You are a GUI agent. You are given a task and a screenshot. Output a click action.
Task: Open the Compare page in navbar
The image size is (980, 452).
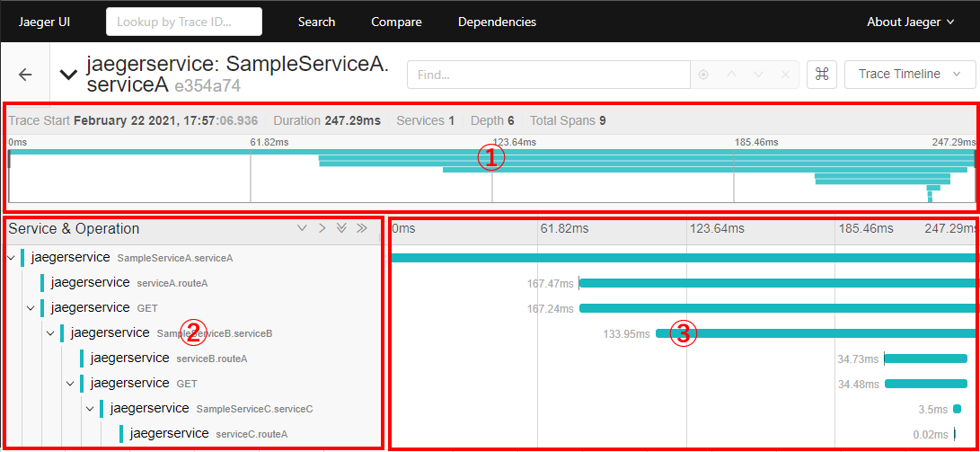pyautogui.click(x=396, y=22)
